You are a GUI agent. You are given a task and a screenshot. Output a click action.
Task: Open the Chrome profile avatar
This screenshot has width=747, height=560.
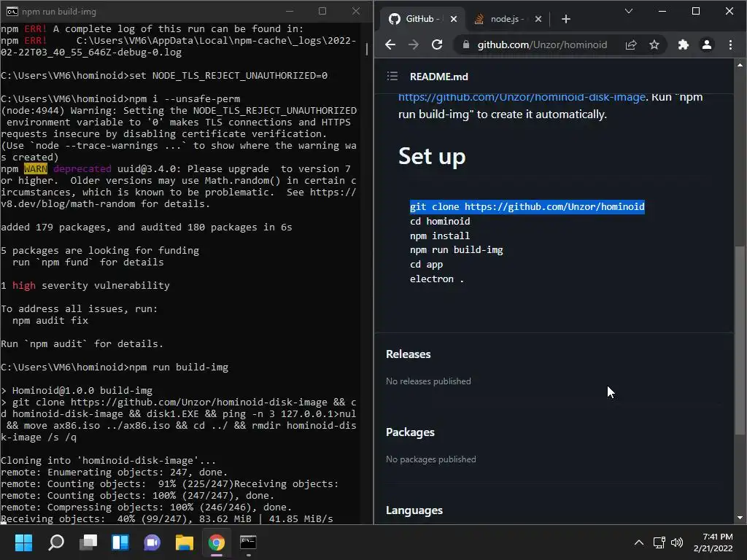point(706,44)
